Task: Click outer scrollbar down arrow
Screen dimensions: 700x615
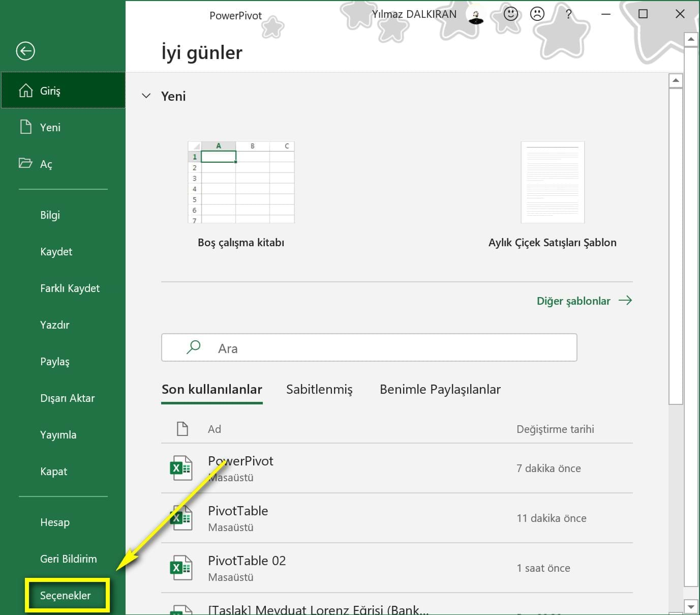Action: [691, 606]
